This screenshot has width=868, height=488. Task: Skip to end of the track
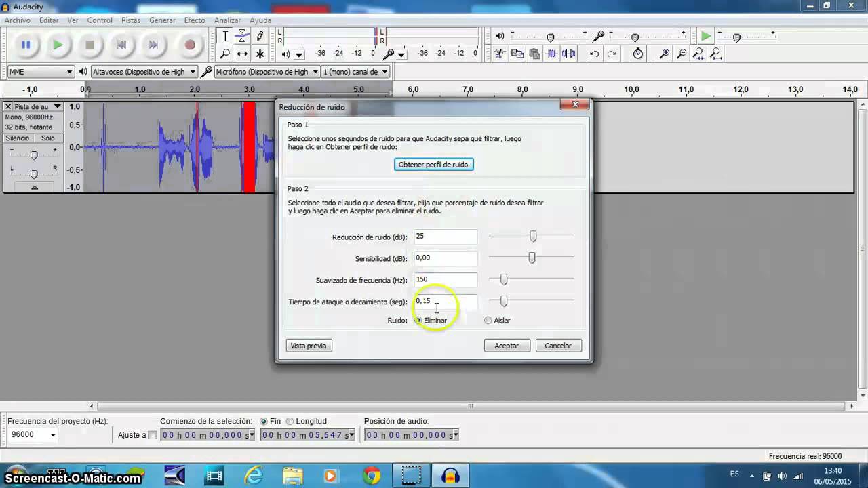pyautogui.click(x=153, y=45)
